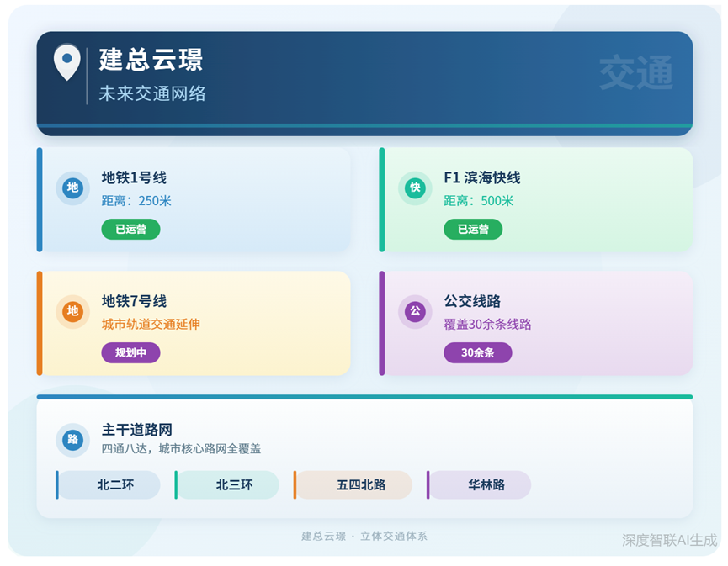Image resolution: width=728 pixels, height=566 pixels.
Task: Click the green circle icon beside F1 滨海快线
Action: 415,188
